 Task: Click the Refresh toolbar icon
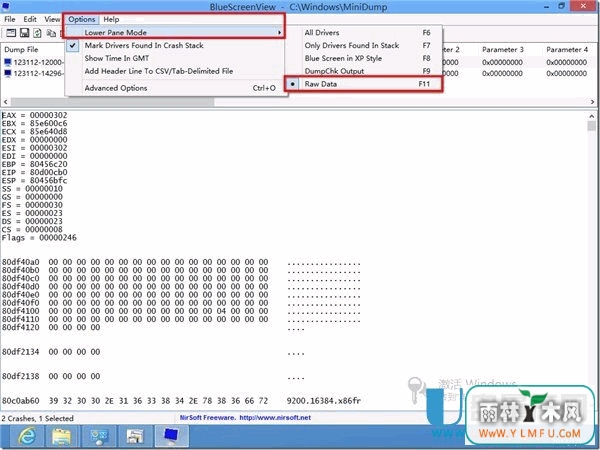pos(37,33)
